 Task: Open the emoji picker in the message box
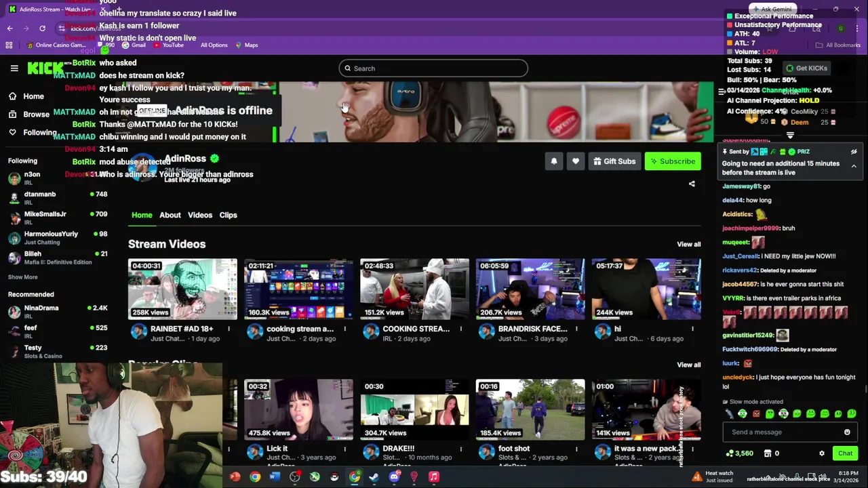847,432
